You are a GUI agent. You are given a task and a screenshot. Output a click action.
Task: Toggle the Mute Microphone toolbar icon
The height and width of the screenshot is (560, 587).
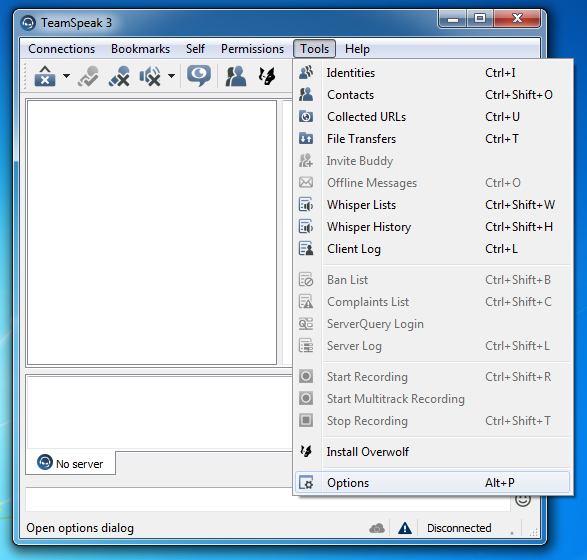119,76
